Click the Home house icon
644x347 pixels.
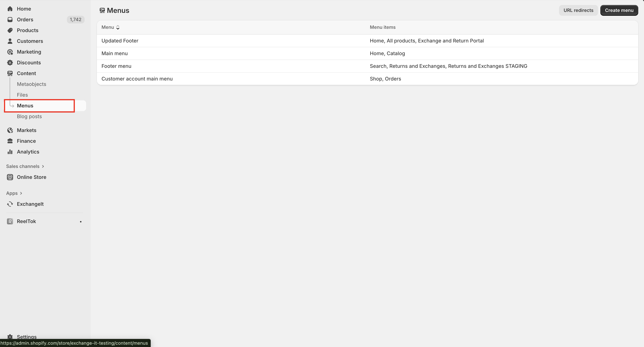click(x=10, y=9)
